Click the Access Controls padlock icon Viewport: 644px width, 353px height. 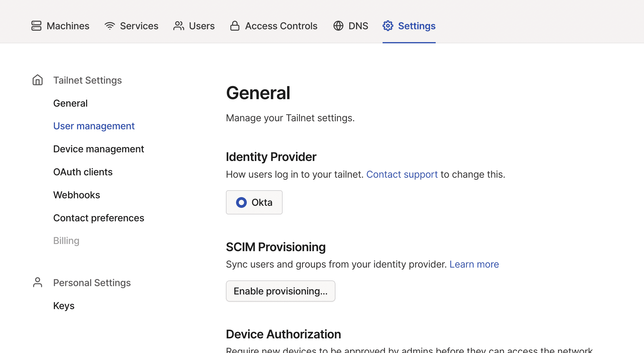pos(235,26)
